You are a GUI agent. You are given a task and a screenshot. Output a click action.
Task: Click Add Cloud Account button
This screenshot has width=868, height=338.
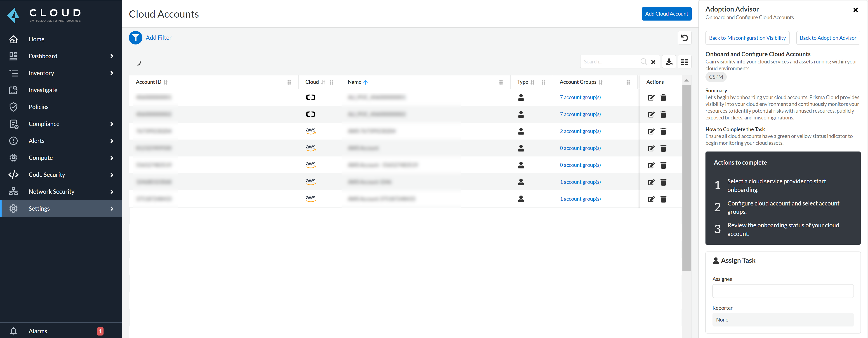pos(666,14)
